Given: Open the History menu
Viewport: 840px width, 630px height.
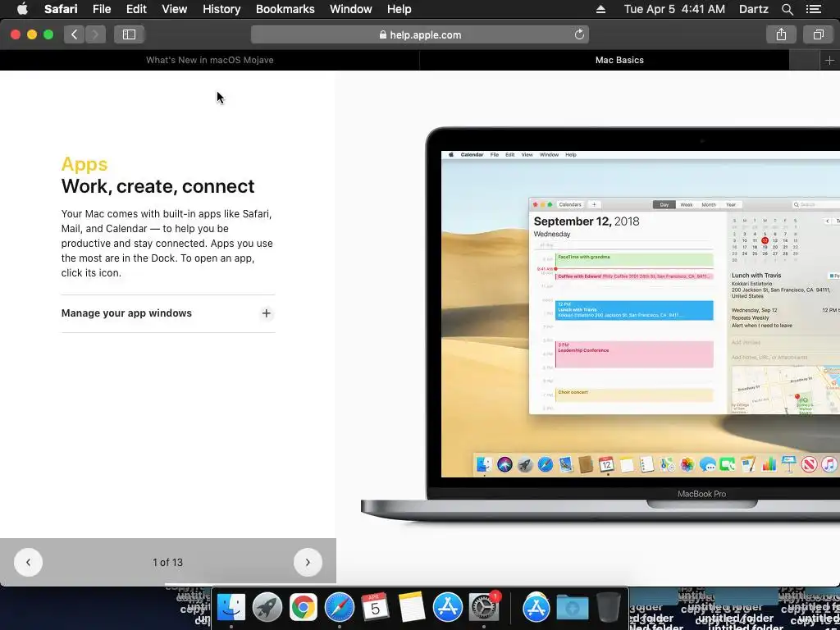Looking at the screenshot, I should pos(221,9).
